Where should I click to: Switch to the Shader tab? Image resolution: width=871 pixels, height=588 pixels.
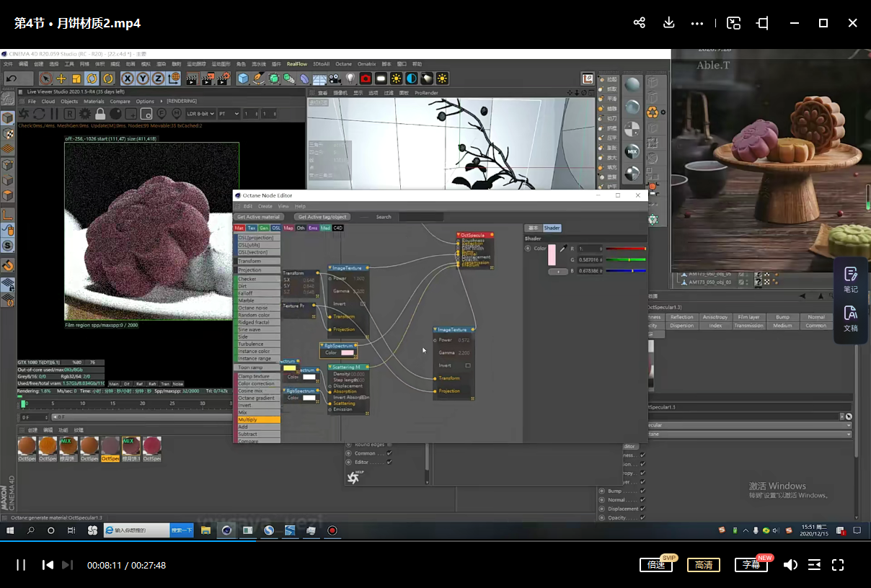coord(552,228)
